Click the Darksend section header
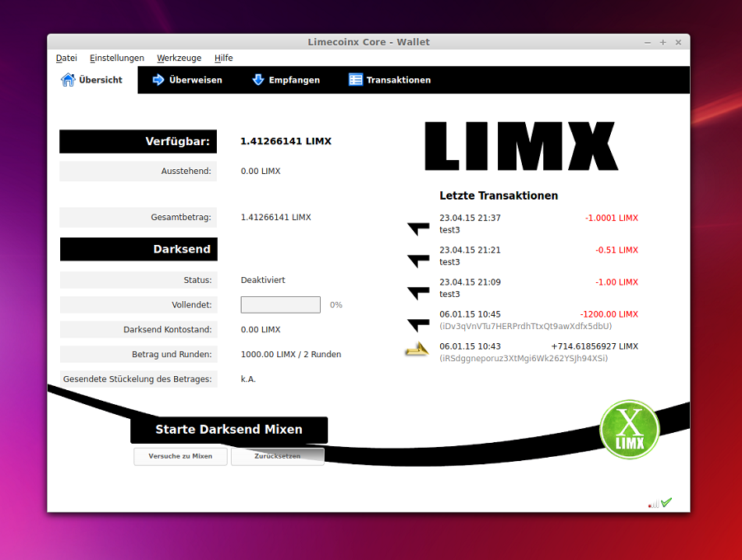742x560 pixels. tap(139, 249)
